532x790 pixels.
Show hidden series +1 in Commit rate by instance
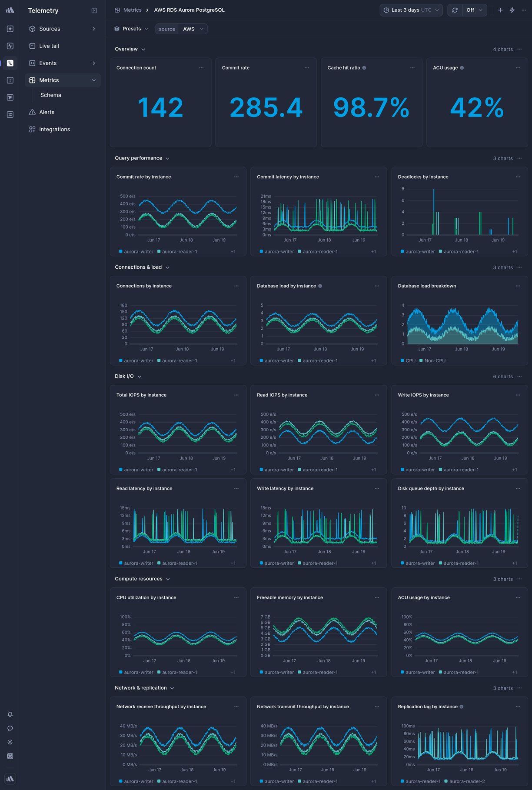coord(233,251)
